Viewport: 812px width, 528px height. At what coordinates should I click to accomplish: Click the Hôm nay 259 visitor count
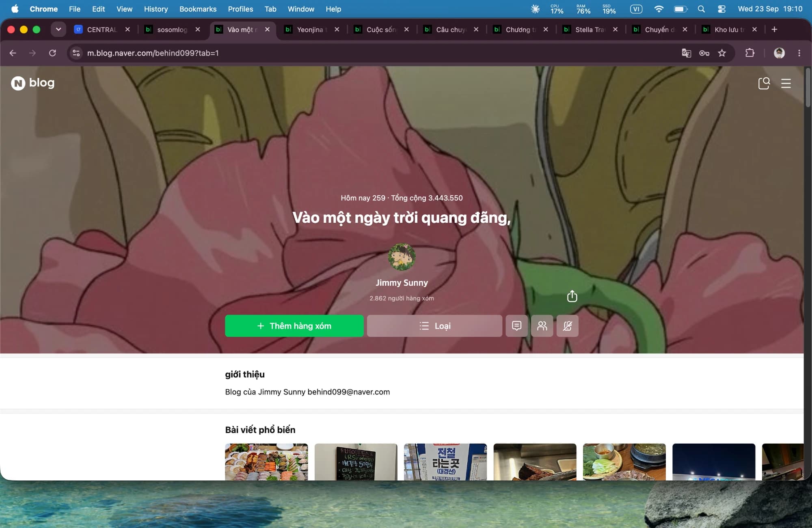(363, 198)
